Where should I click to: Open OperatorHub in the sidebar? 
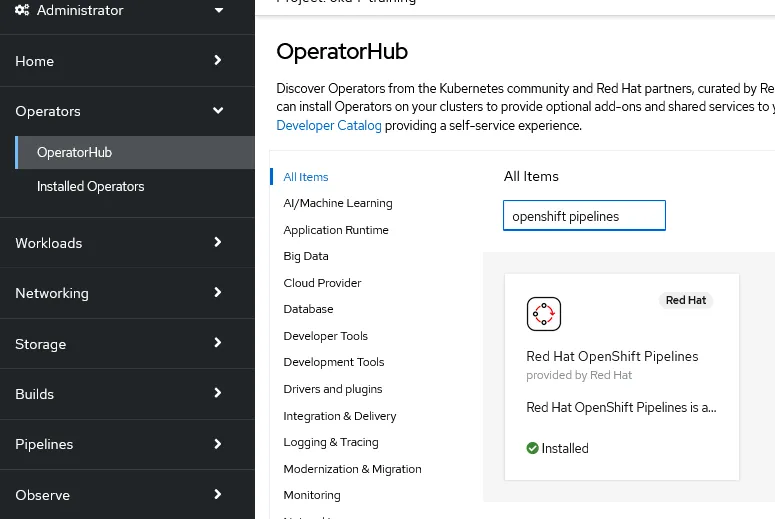tap(135, 152)
